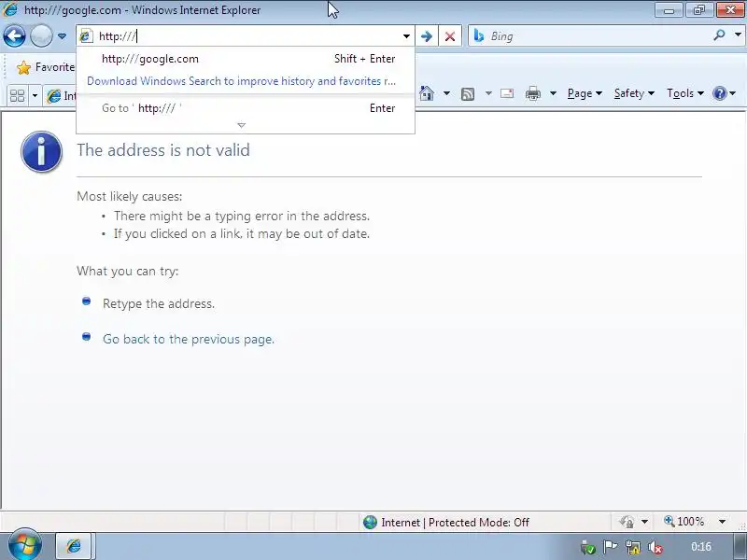747x560 pixels.
Task: Click the muted volume speaker icon
Action: pos(656,547)
